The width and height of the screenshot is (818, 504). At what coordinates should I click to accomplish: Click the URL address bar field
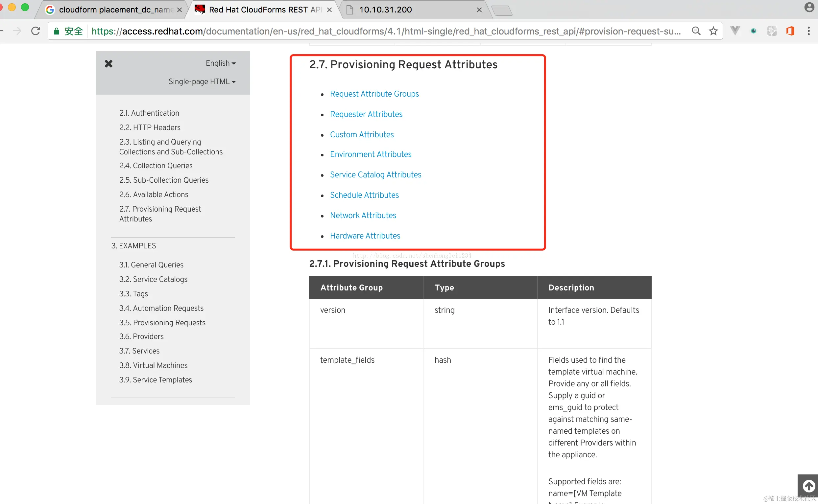pyautogui.click(x=383, y=31)
